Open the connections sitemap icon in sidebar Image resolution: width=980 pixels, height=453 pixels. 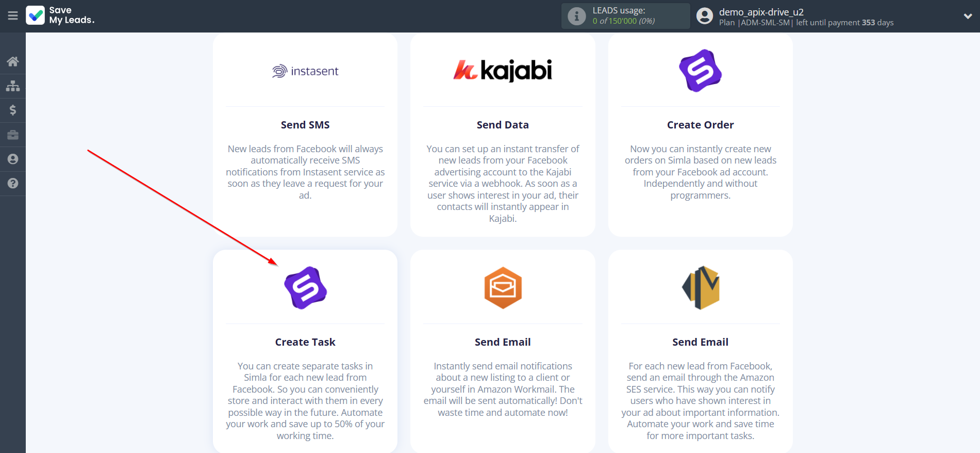(13, 86)
